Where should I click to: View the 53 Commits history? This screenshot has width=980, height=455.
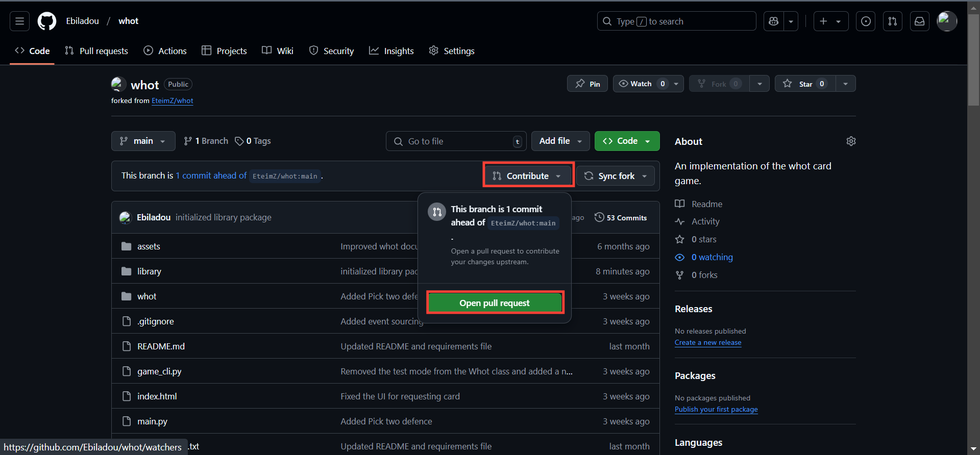click(x=621, y=218)
